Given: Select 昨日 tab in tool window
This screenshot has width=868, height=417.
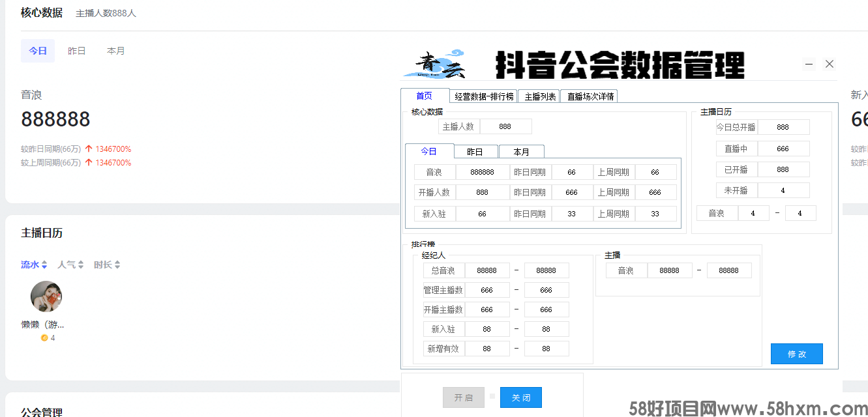Looking at the screenshot, I should (475, 152).
